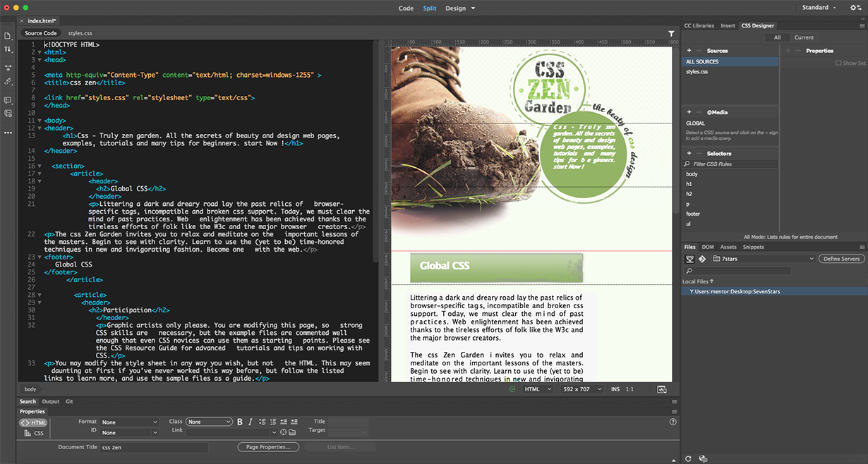Open the Standard workspace dropdown
The height and width of the screenshot is (464, 868).
819,8
